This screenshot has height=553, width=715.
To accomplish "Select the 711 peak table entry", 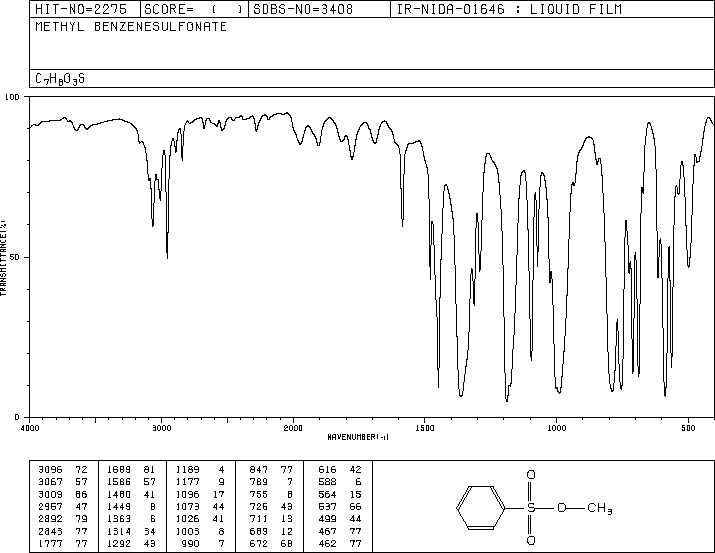I will point(271,519).
